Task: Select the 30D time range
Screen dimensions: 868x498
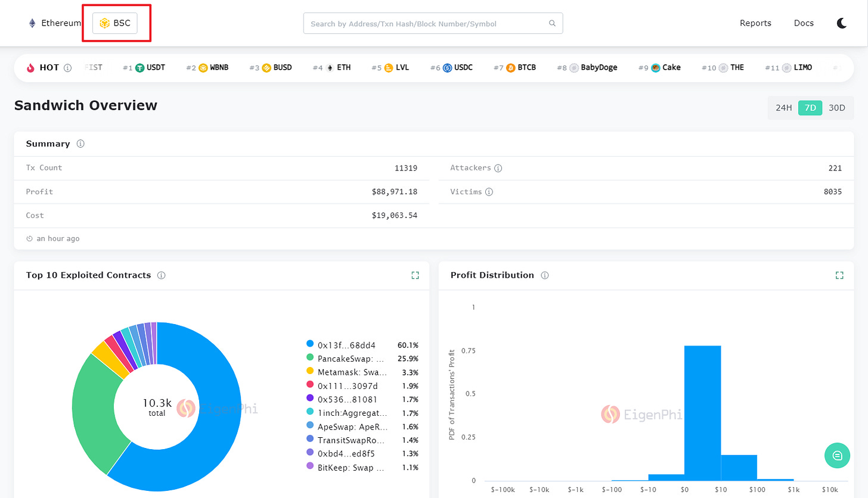Action: pos(837,108)
